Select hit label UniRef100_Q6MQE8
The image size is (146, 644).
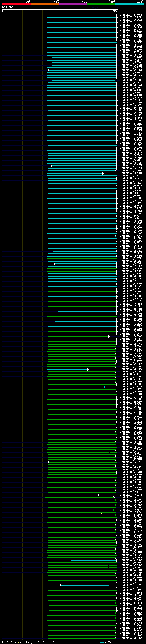point(131,615)
